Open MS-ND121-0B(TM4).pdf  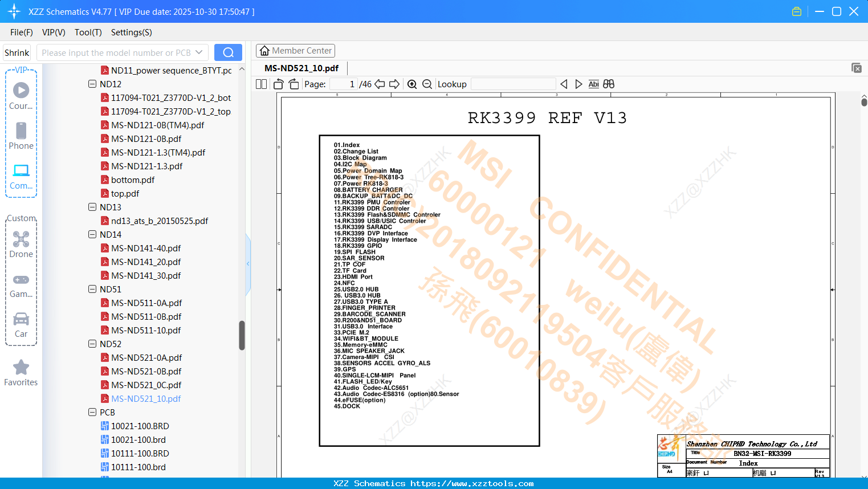[x=157, y=125]
